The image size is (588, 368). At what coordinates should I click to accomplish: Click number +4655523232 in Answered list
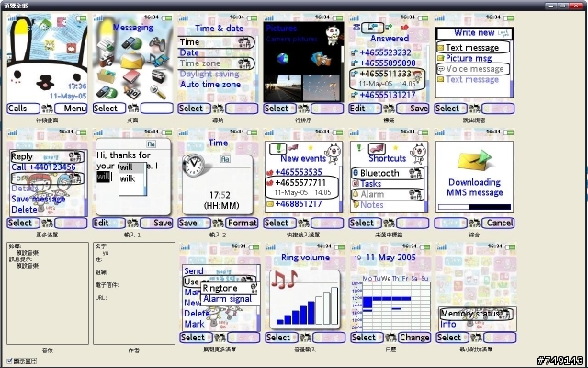(385, 53)
